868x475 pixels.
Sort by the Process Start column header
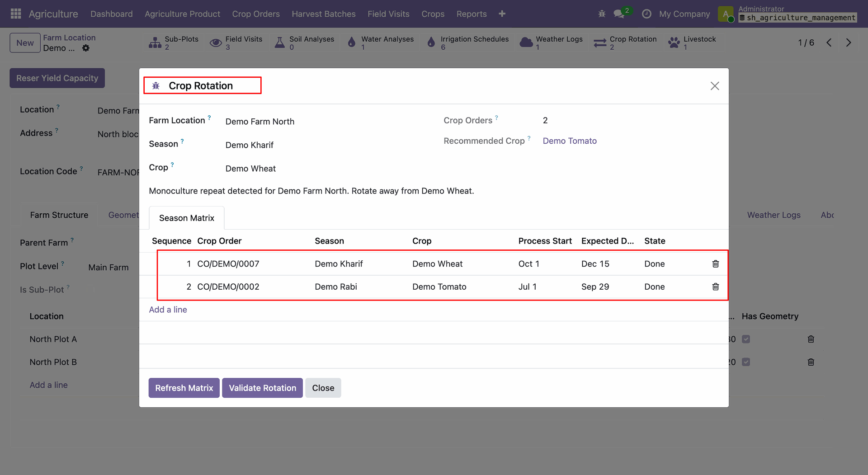pyautogui.click(x=545, y=241)
